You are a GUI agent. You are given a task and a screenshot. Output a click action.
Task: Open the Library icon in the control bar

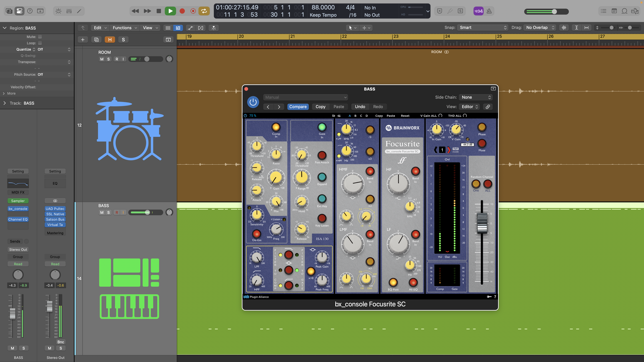[x=9, y=11]
